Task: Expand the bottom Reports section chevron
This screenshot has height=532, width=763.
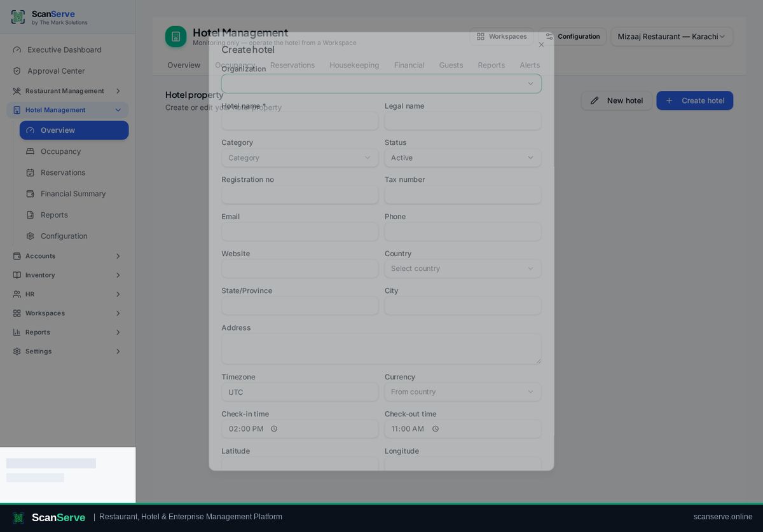Action: [118, 332]
